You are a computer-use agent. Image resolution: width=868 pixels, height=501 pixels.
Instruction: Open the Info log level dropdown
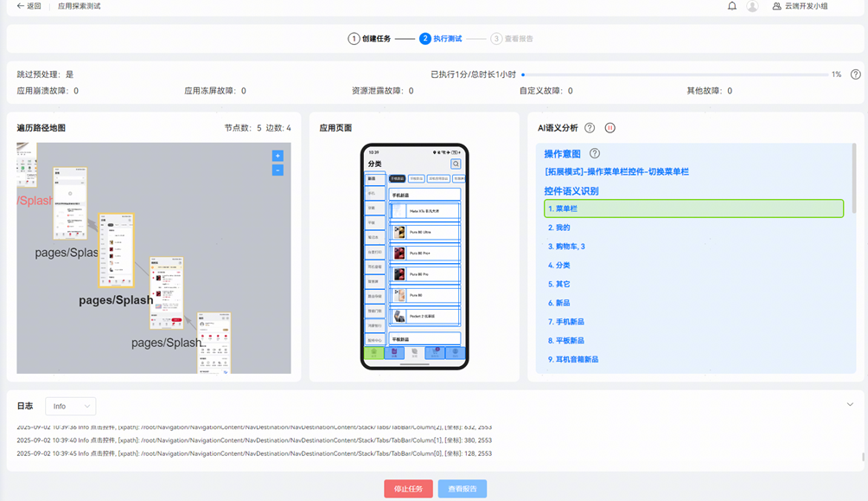[x=71, y=406]
